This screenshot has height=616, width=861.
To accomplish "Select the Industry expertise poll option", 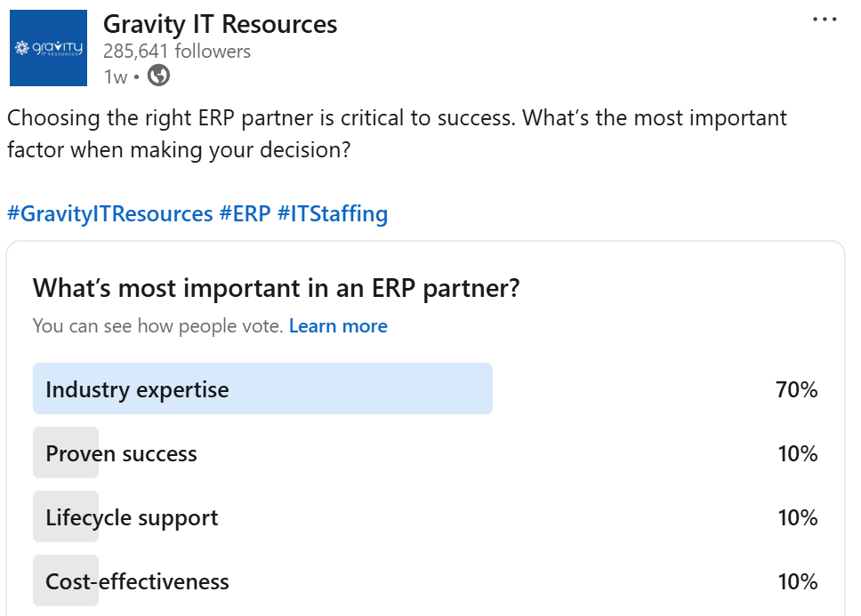I will click(137, 389).
